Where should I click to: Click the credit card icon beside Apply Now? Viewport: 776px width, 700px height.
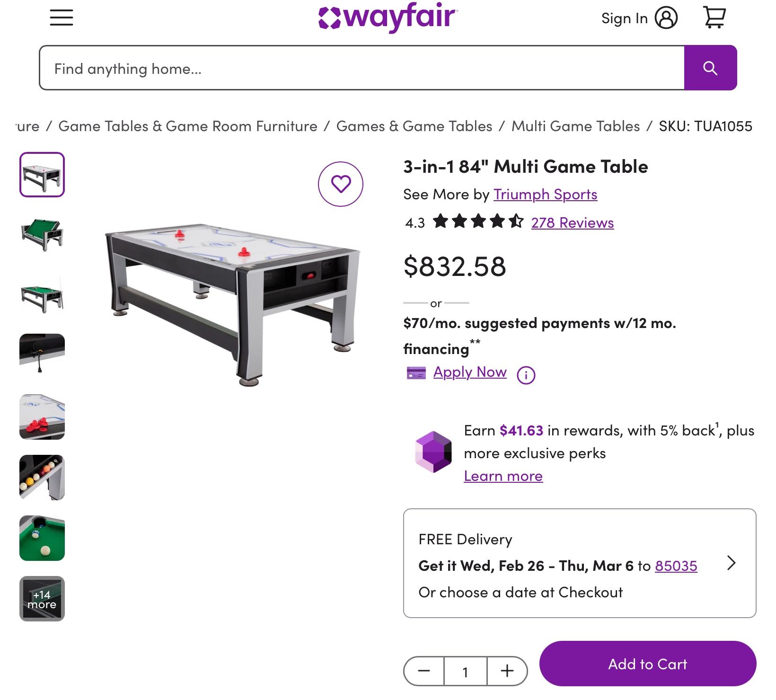415,373
